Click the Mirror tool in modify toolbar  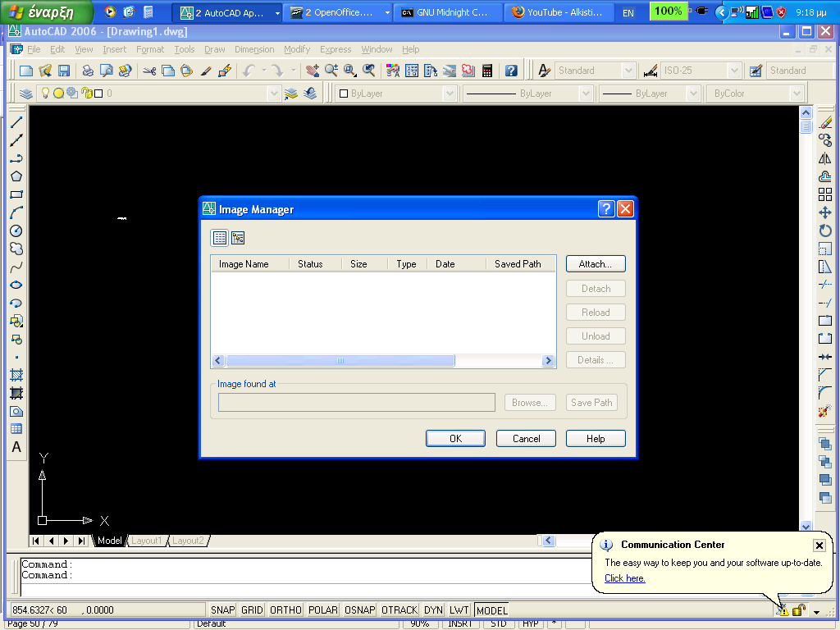coord(825,158)
